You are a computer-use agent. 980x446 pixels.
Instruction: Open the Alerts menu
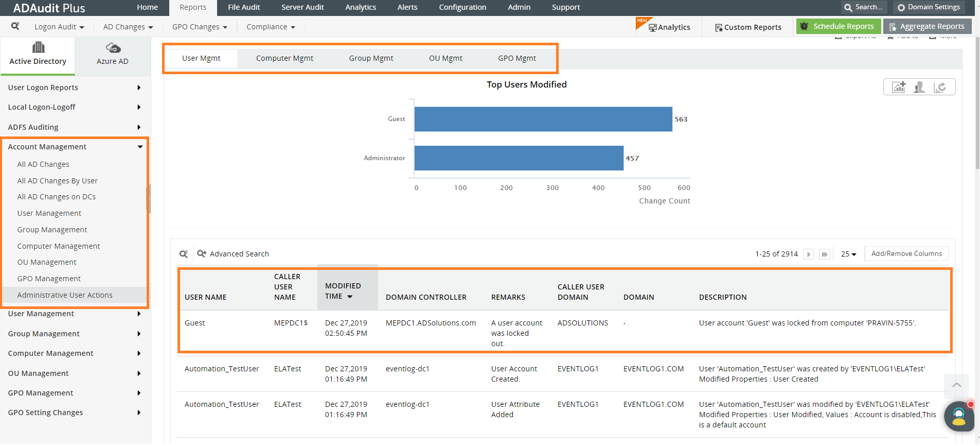click(407, 7)
